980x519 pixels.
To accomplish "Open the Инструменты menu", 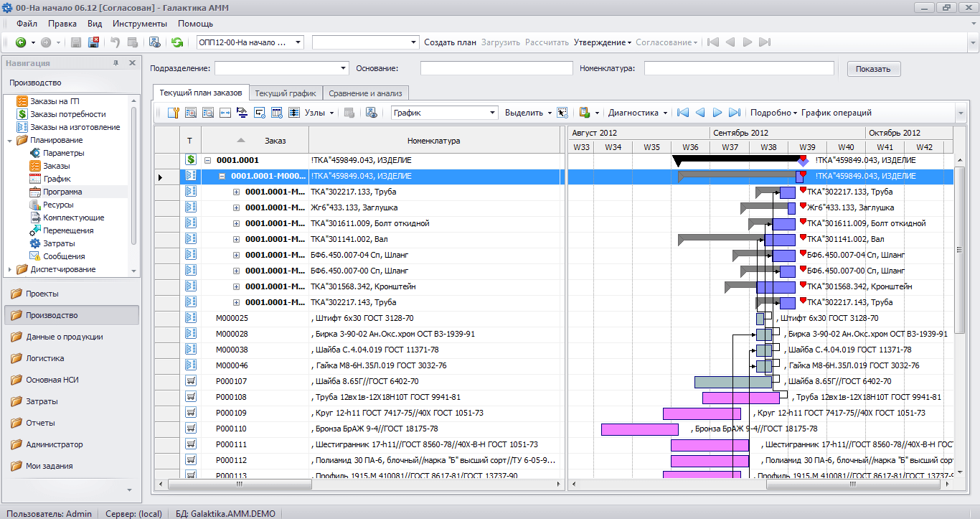I will (140, 24).
